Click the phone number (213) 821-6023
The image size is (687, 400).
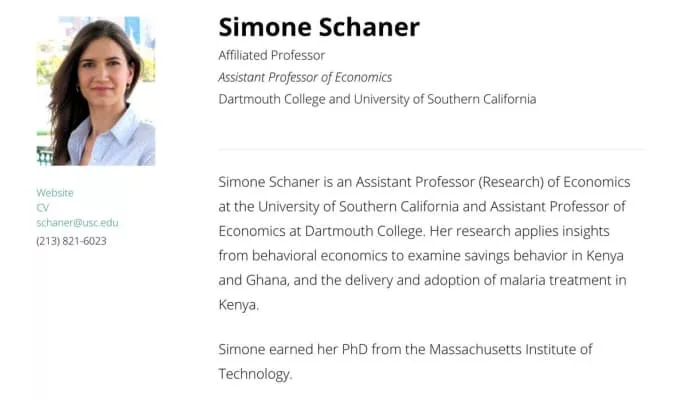click(x=71, y=241)
